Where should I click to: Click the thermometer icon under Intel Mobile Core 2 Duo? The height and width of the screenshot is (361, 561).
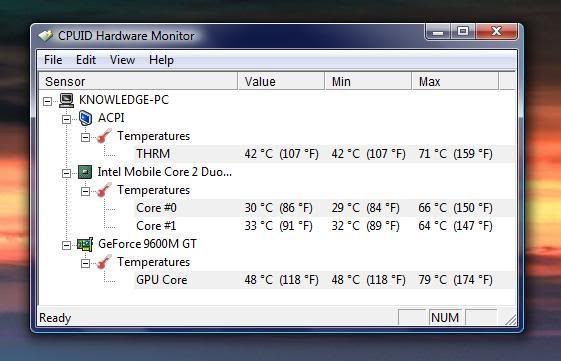point(104,190)
